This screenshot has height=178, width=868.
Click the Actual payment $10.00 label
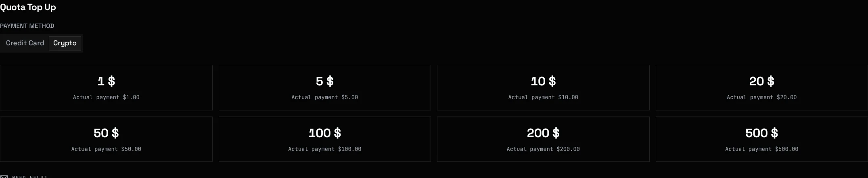click(x=543, y=97)
